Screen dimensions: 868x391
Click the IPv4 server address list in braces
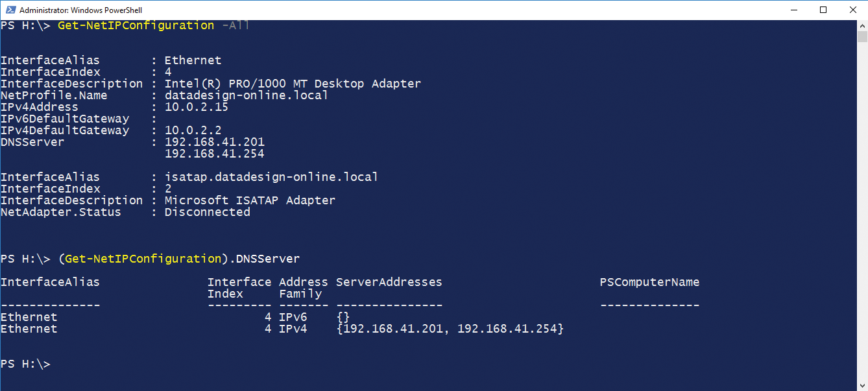click(x=450, y=329)
